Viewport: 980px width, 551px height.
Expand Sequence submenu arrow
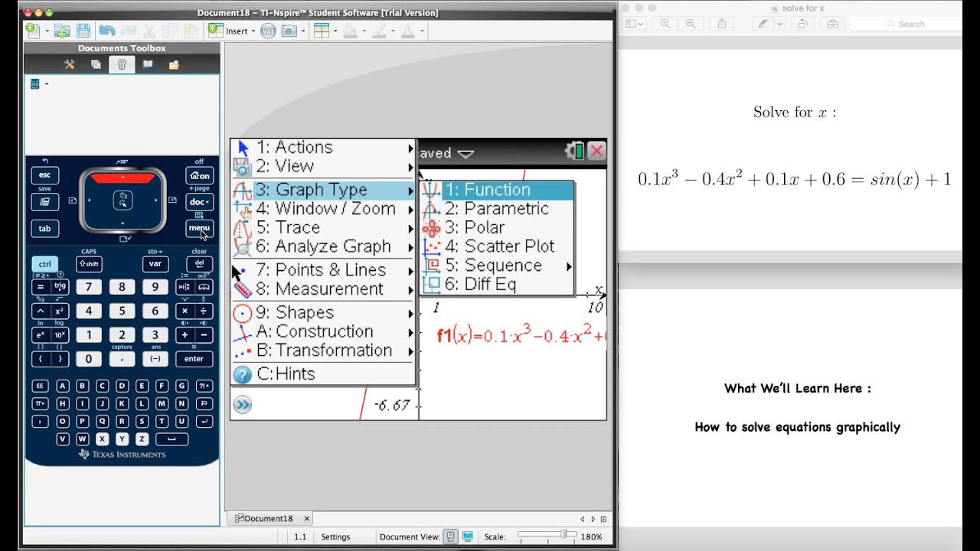(x=569, y=266)
